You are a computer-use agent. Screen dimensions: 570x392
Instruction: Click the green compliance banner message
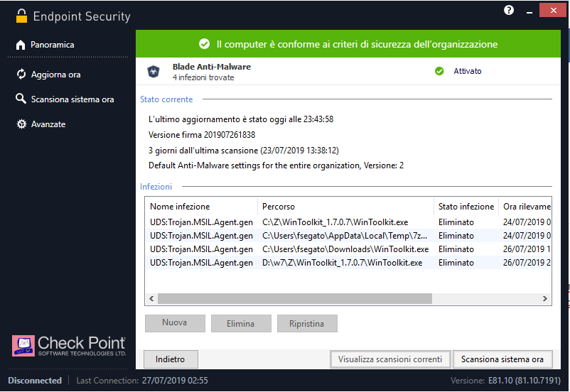[x=357, y=44]
